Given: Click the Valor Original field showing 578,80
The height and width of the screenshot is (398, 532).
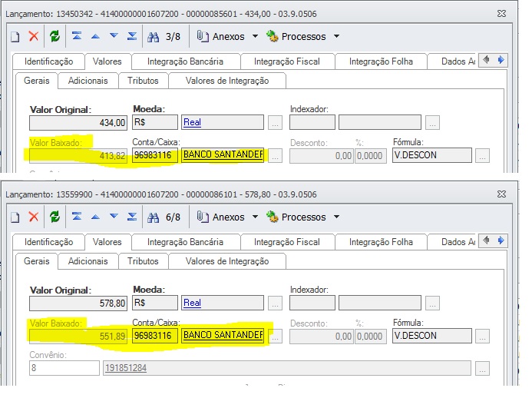Looking at the screenshot, I should tap(78, 303).
